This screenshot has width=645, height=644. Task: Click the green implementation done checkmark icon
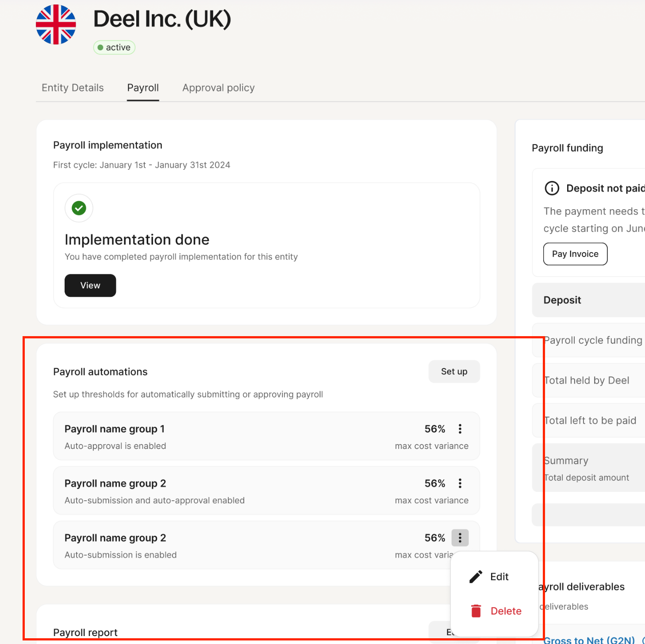tap(79, 208)
